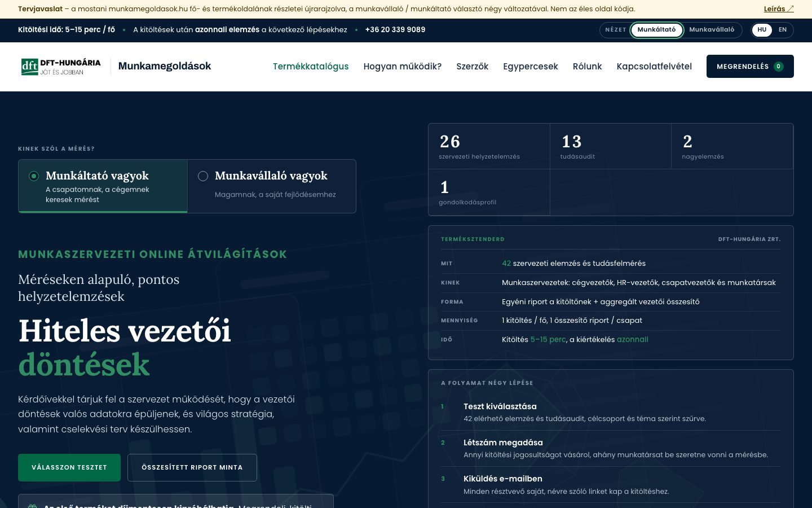Open the ÖSSZESÍTETT RIPORT MINTA button
The width and height of the screenshot is (812, 508).
pyautogui.click(x=192, y=467)
